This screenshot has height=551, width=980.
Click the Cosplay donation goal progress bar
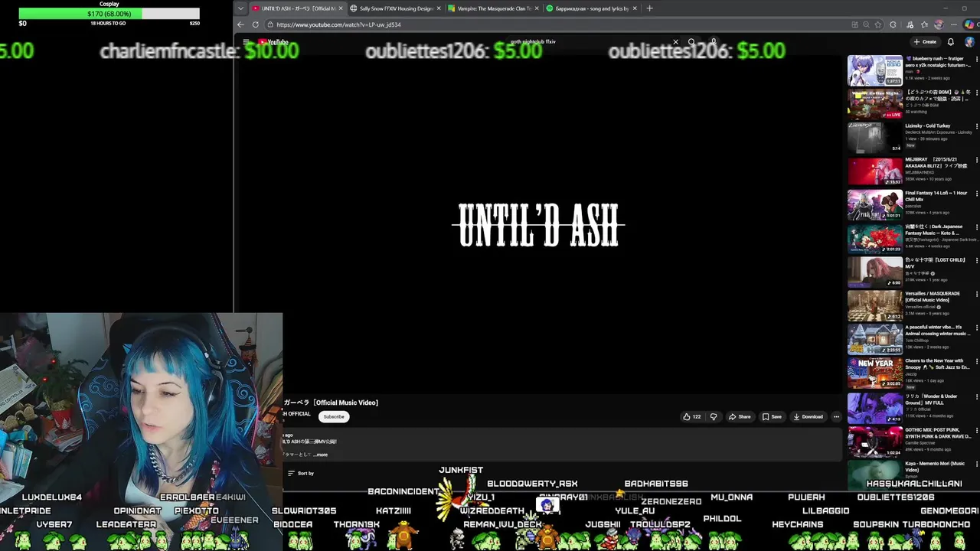tap(109, 14)
